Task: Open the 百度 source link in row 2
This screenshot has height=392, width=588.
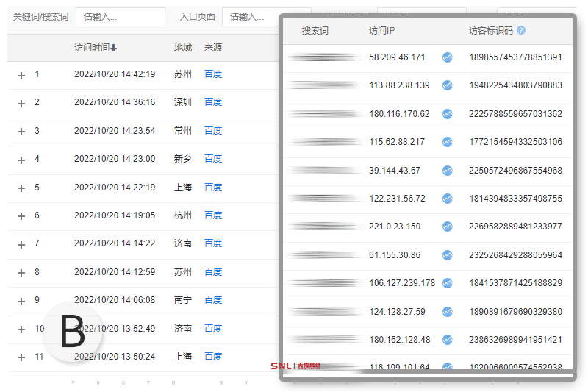Action: point(213,102)
